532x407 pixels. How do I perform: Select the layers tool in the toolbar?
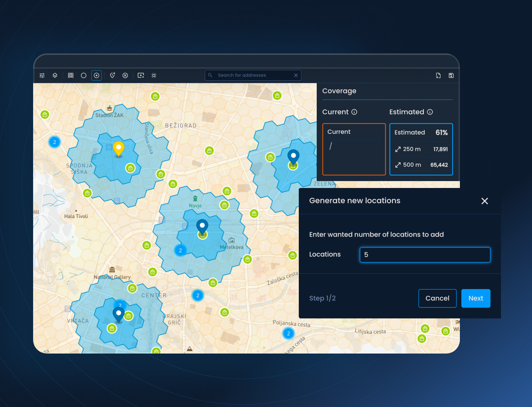click(x=55, y=75)
